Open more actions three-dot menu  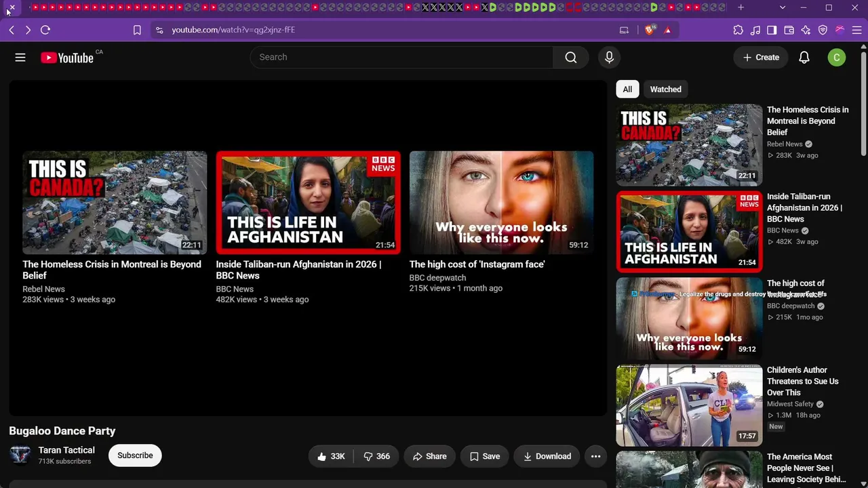click(595, 456)
